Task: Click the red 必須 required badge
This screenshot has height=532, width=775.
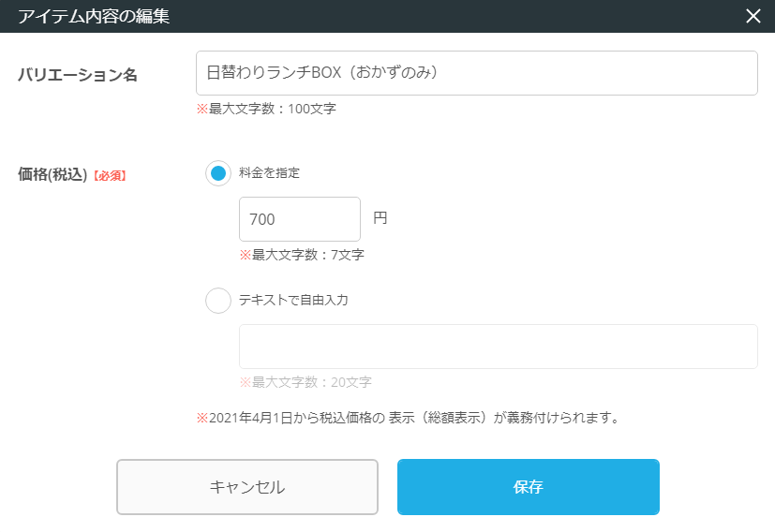Action: (x=109, y=175)
